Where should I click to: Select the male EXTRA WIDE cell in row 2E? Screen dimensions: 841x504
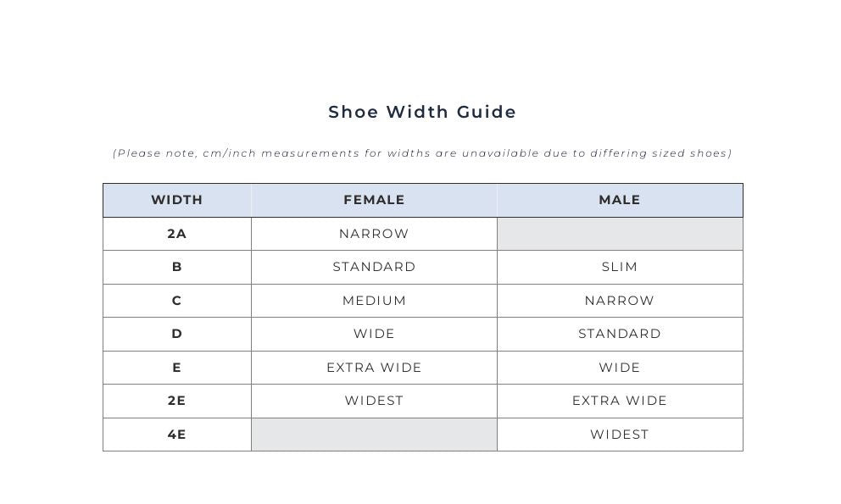point(620,401)
